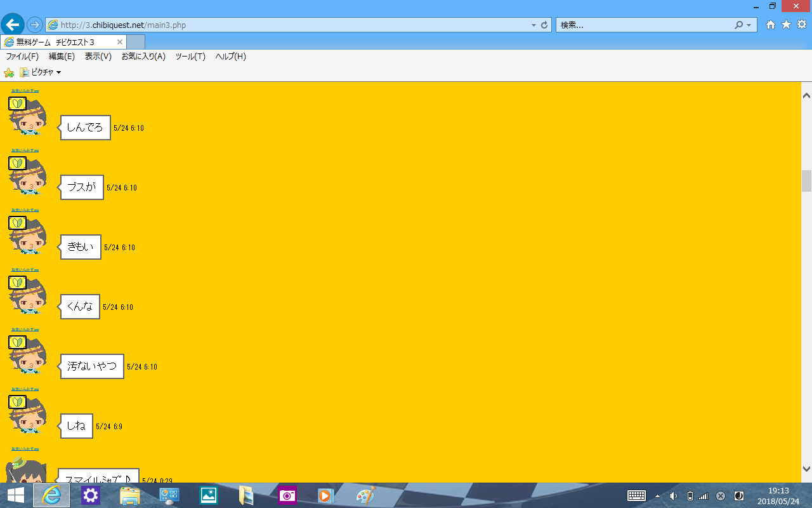The width and height of the screenshot is (812, 508).
Task: Click the Refresh icon in address bar
Action: [x=544, y=25]
